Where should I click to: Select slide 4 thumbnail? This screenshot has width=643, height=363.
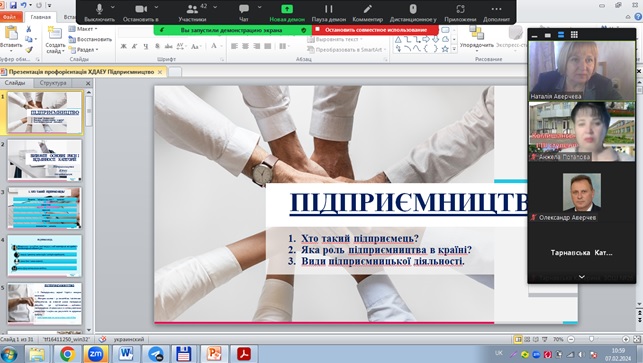point(44,256)
